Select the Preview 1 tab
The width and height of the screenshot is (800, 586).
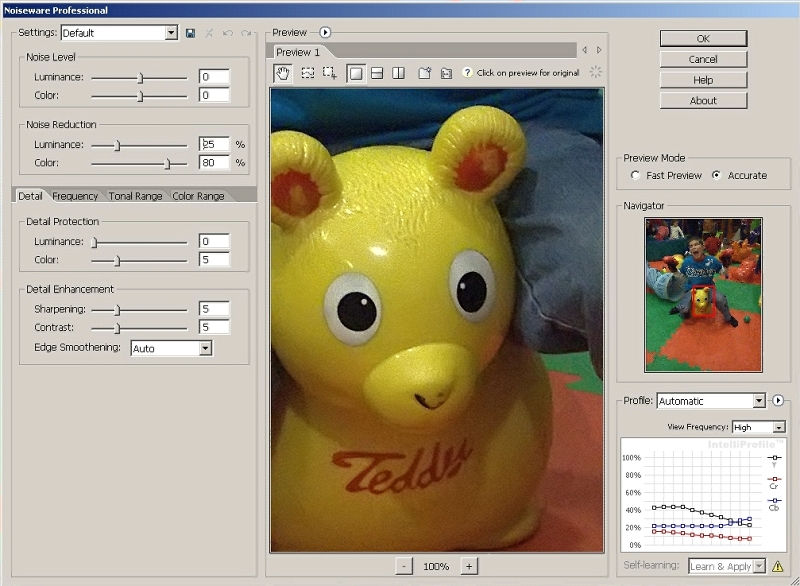[298, 52]
